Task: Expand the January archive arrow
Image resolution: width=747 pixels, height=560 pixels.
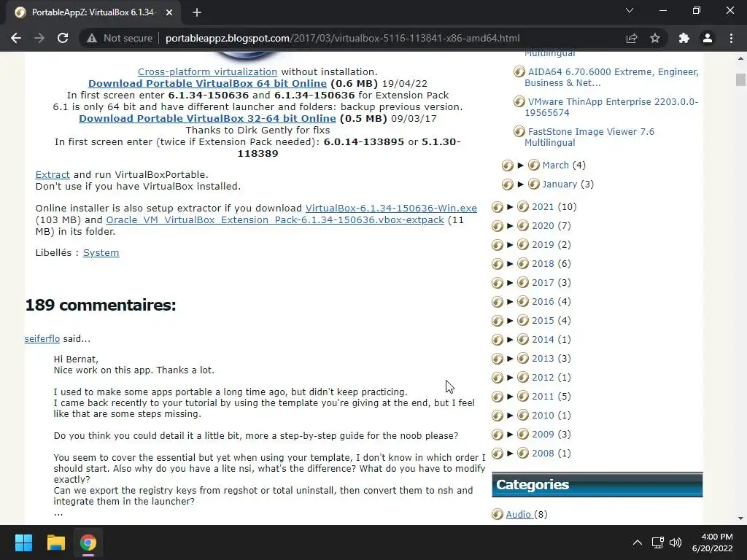Action: point(521,184)
